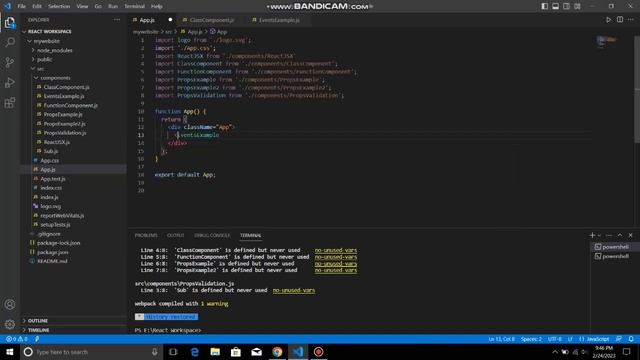
Task: Click the editor vertical scrollbar
Action: pos(637,88)
